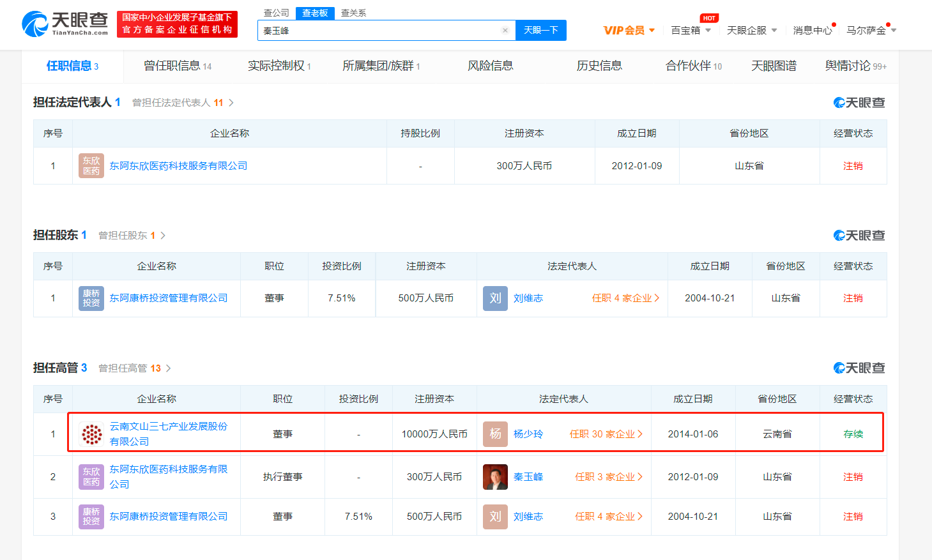The height and width of the screenshot is (560, 932).
Task: Open the 百宝箱 dropdown menu
Action: pos(691,30)
